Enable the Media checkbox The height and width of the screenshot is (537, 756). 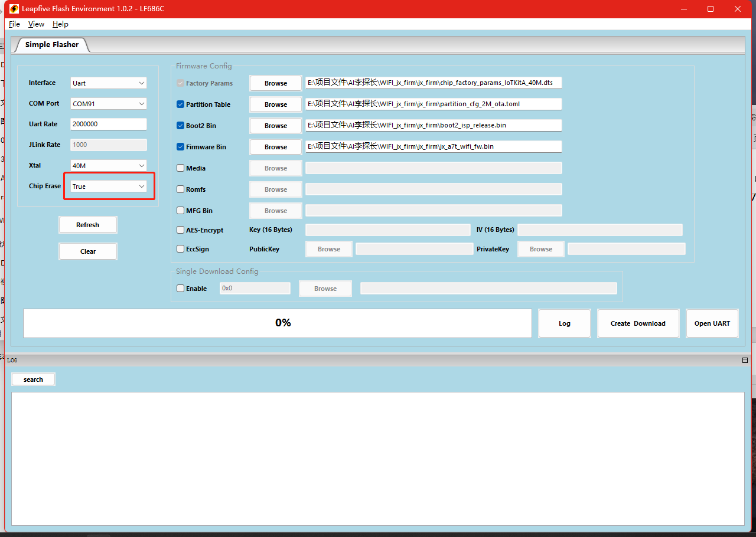click(x=181, y=168)
